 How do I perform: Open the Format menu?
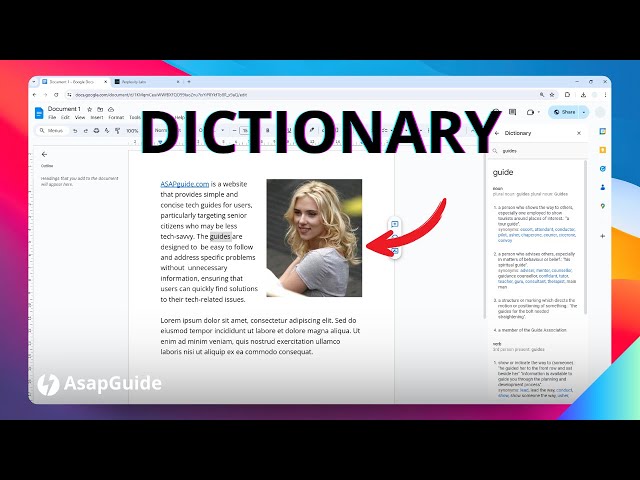116,117
